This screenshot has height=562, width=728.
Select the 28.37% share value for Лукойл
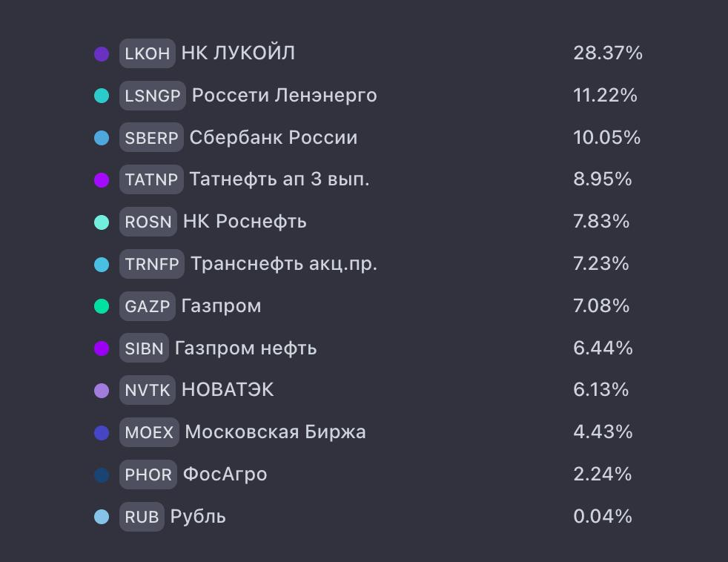(608, 53)
